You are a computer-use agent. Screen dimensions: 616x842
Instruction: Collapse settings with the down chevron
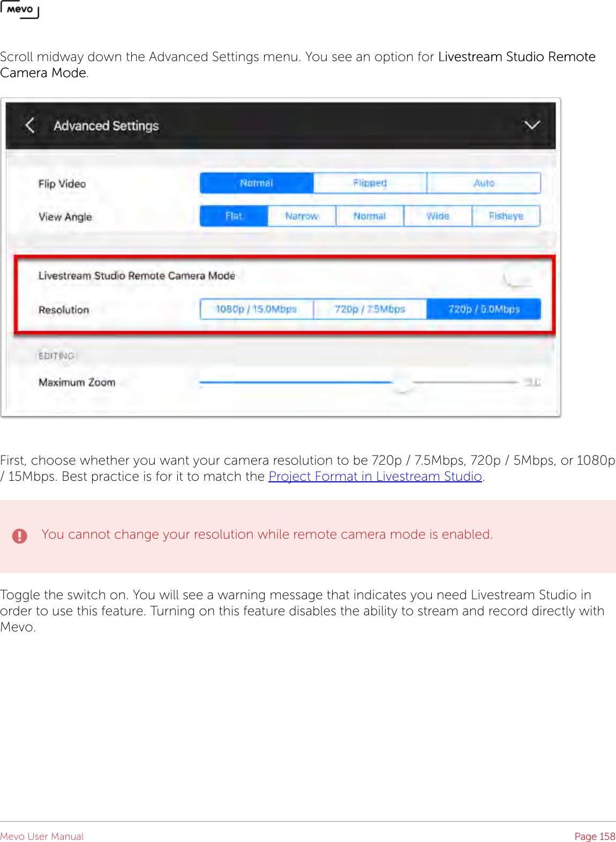click(531, 125)
